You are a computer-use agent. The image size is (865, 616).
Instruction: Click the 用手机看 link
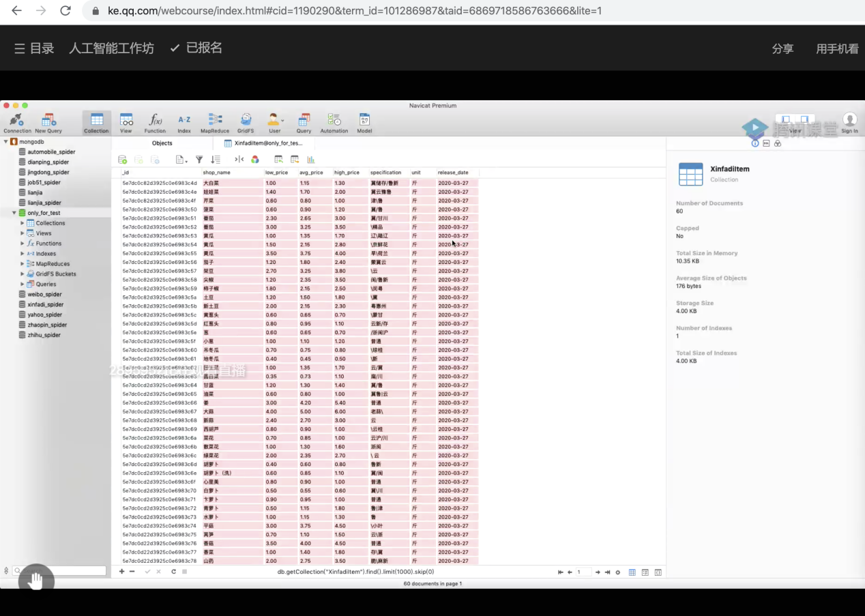click(x=836, y=49)
